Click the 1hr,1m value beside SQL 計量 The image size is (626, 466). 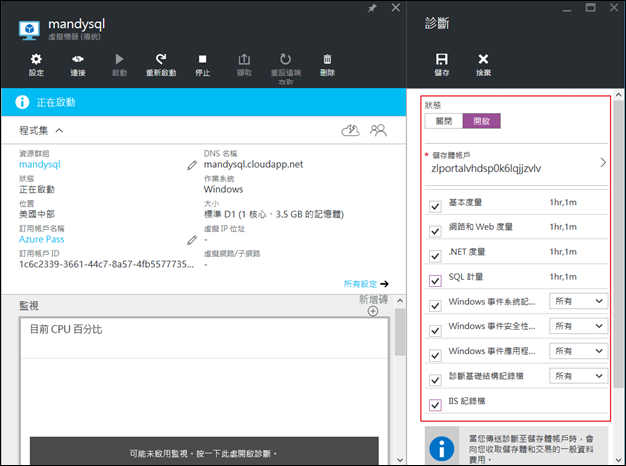(x=563, y=277)
